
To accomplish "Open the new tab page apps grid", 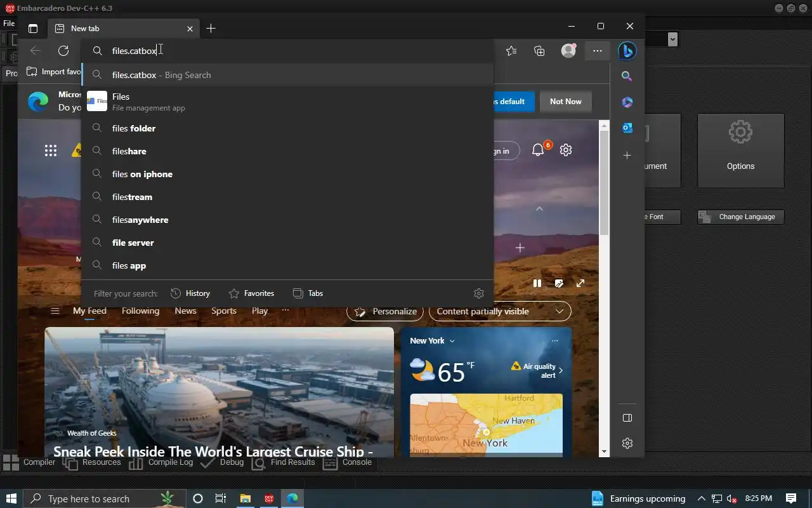I will tap(51, 150).
